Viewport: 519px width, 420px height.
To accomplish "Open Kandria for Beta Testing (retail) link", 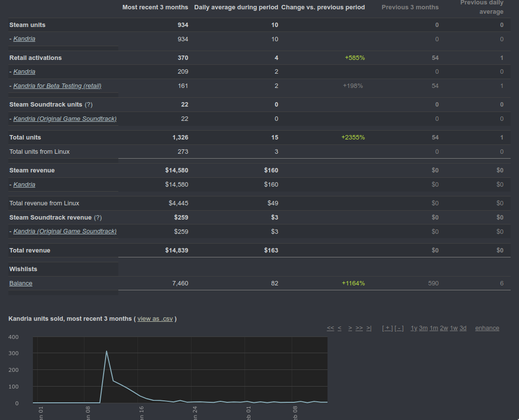I will (57, 86).
